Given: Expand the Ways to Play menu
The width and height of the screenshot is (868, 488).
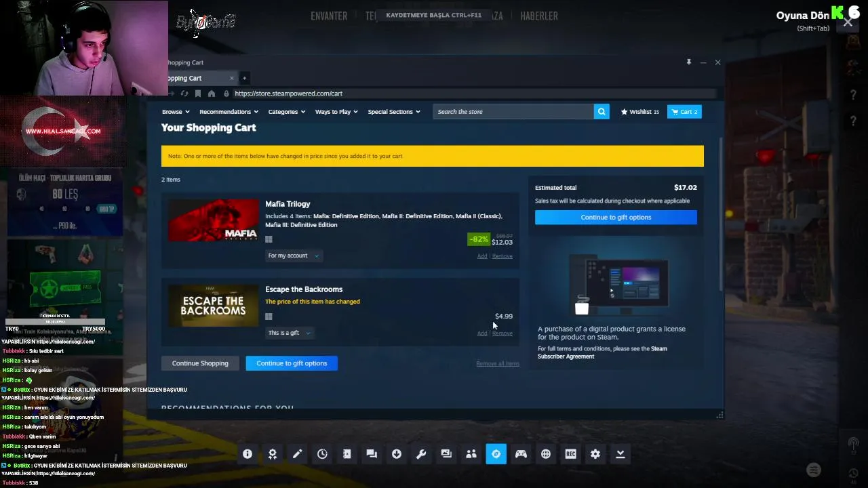Looking at the screenshot, I should pos(336,112).
